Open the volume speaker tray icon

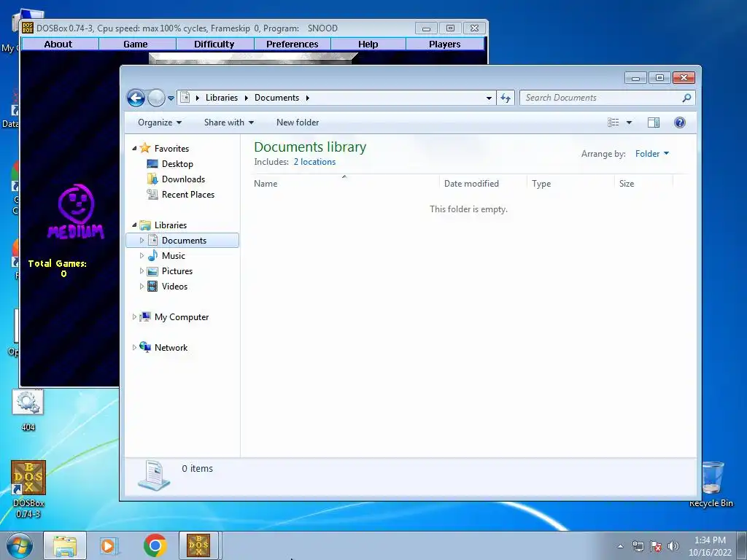coord(673,546)
